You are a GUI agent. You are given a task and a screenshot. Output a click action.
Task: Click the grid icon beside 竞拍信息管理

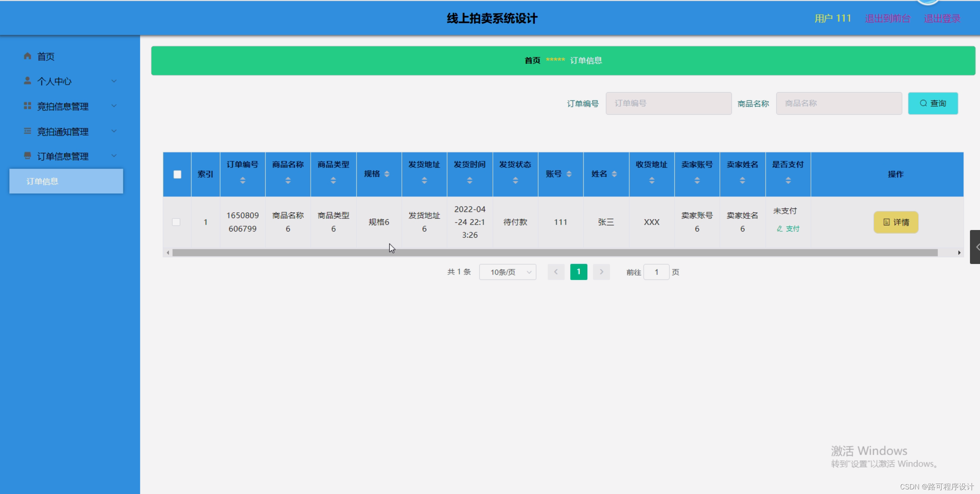point(27,106)
